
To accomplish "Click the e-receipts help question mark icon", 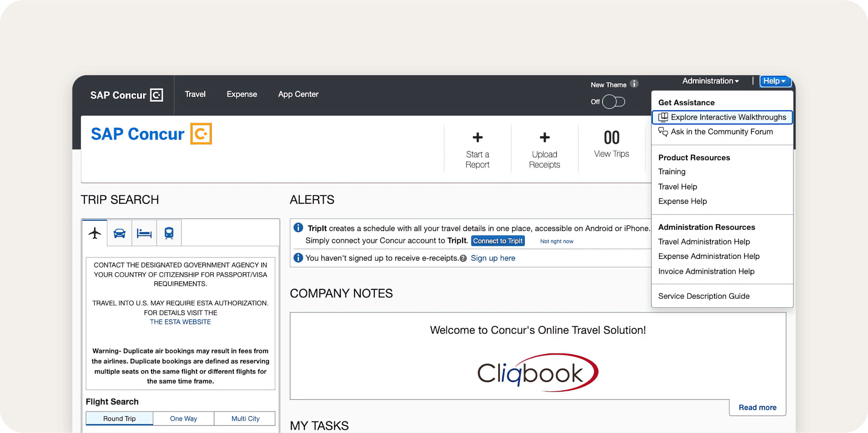I will pos(463,258).
